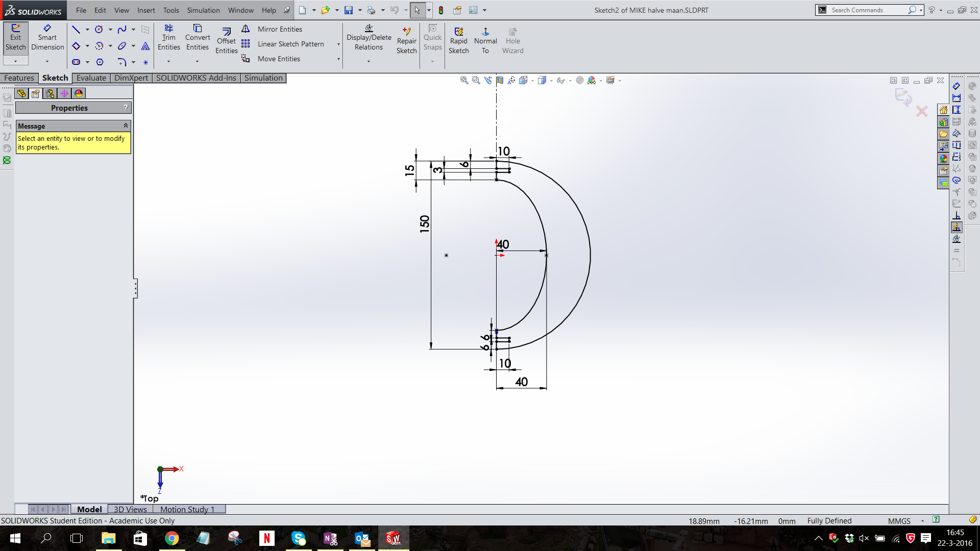Viewport: 980px width, 551px height.
Task: Click the Previous View icon
Action: 488,80
